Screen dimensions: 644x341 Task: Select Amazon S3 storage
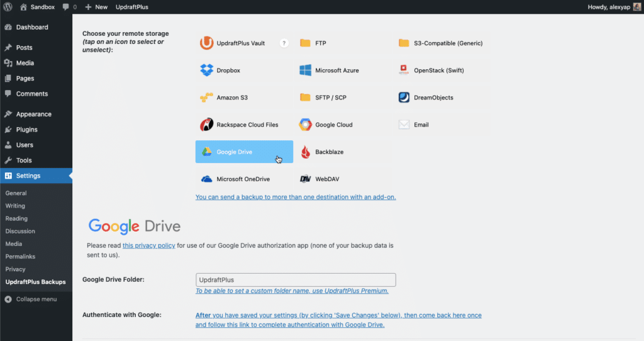point(244,98)
